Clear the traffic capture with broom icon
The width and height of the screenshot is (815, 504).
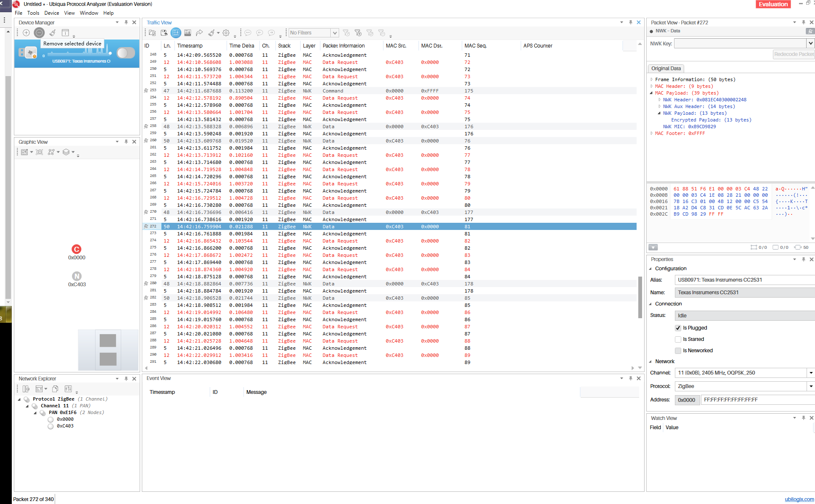click(211, 33)
